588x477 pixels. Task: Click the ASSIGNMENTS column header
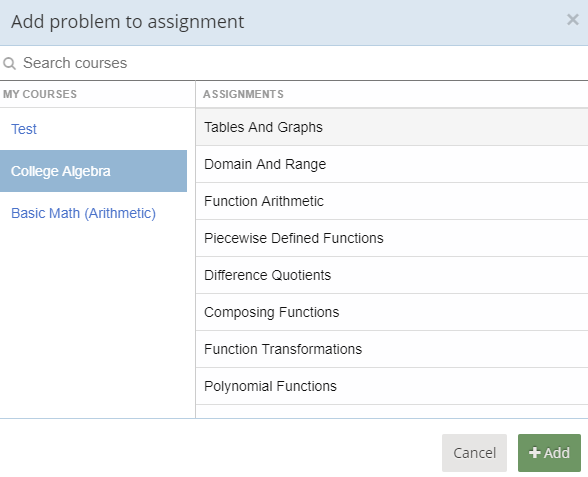(243, 94)
